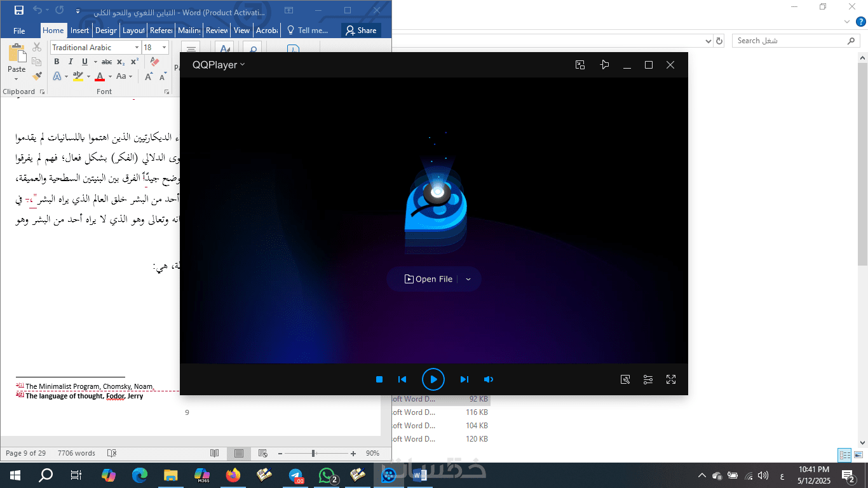The image size is (868, 488).
Task: Switch to Print Layout view in Word
Action: pos(239,453)
